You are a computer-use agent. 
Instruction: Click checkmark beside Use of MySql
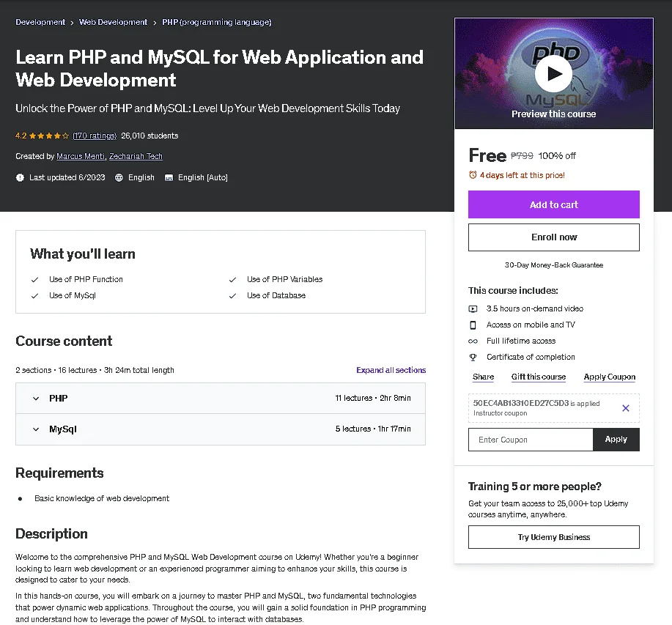[34, 296]
